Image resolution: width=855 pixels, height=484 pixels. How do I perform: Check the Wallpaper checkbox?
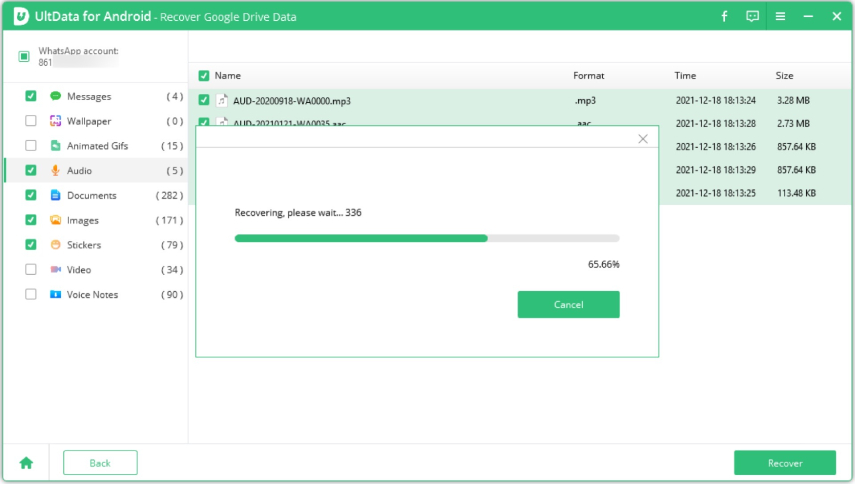click(31, 121)
